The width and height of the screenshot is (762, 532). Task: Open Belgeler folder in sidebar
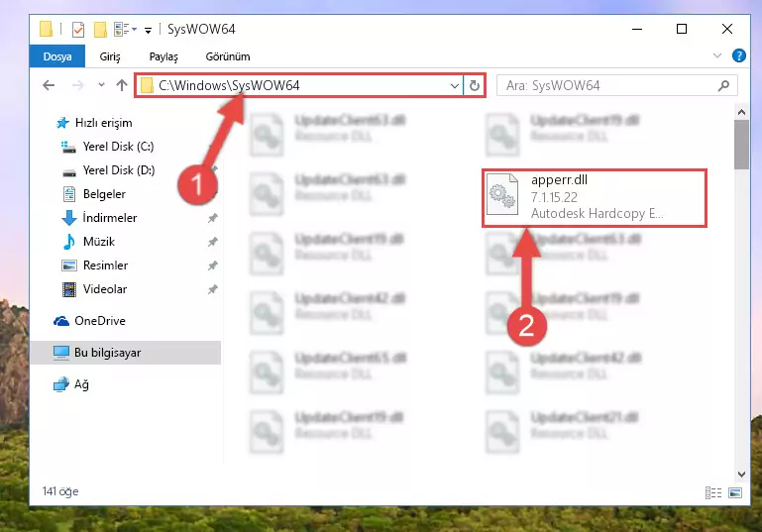tap(104, 194)
